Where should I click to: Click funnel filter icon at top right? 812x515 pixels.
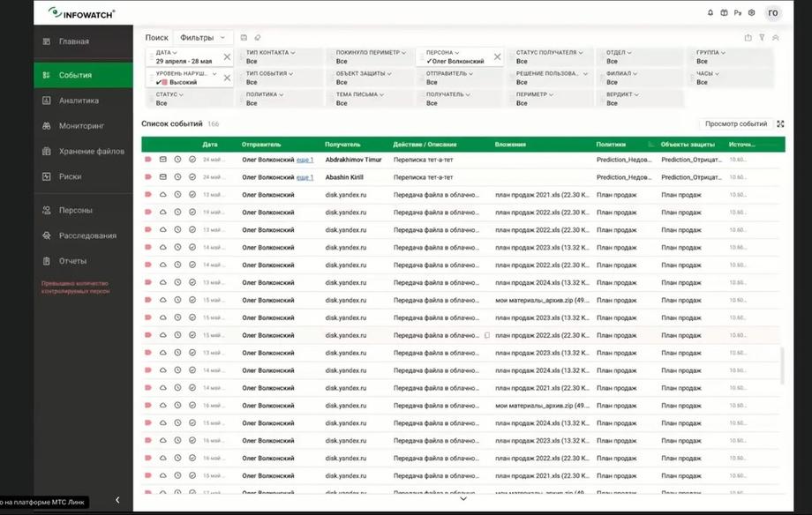(x=762, y=37)
